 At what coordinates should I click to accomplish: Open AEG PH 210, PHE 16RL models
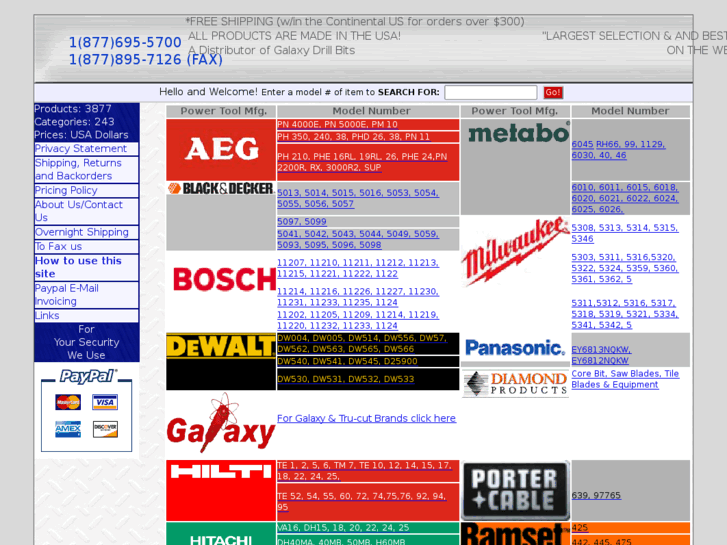point(362,162)
